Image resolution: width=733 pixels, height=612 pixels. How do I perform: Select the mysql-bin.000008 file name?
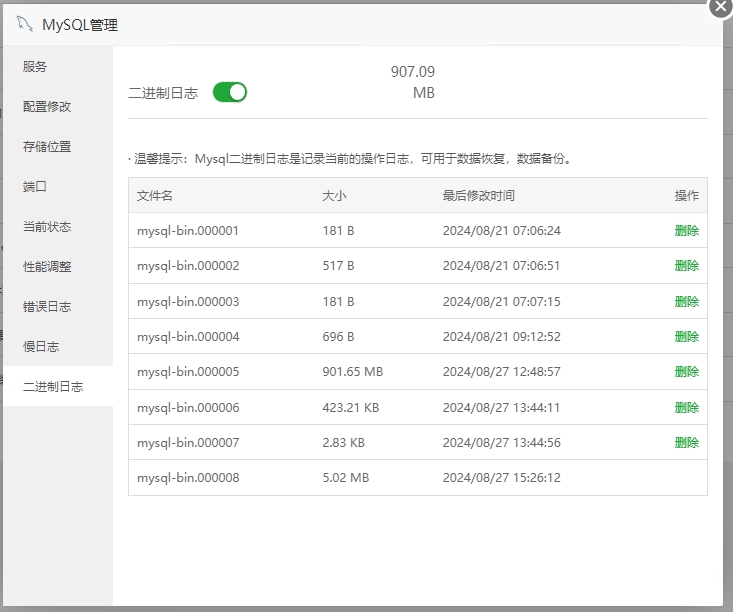[x=188, y=478]
